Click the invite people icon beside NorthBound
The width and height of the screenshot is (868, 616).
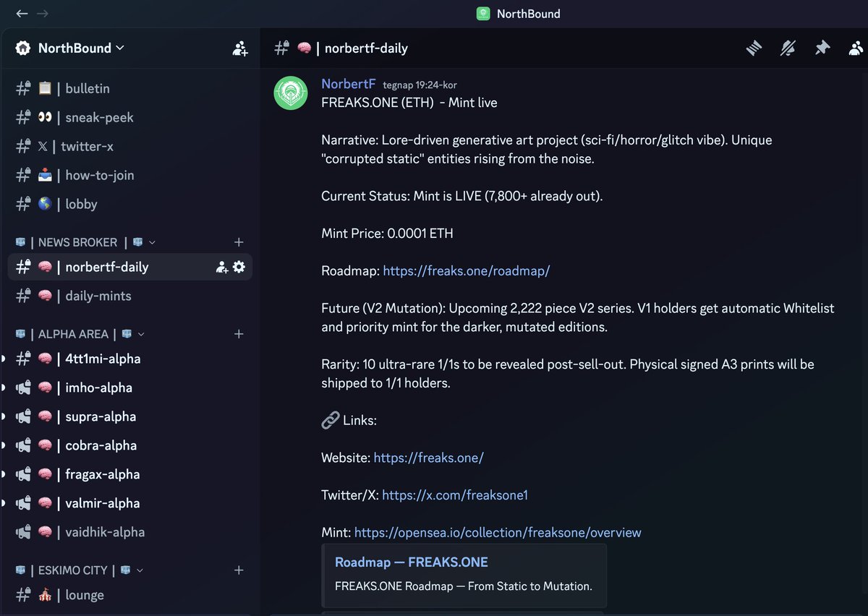click(x=240, y=48)
